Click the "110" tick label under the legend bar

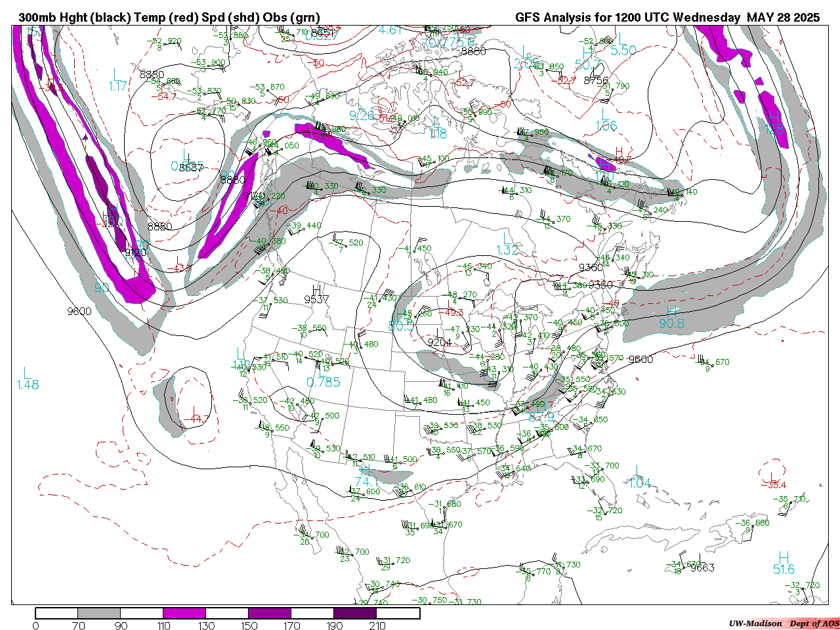(163, 625)
